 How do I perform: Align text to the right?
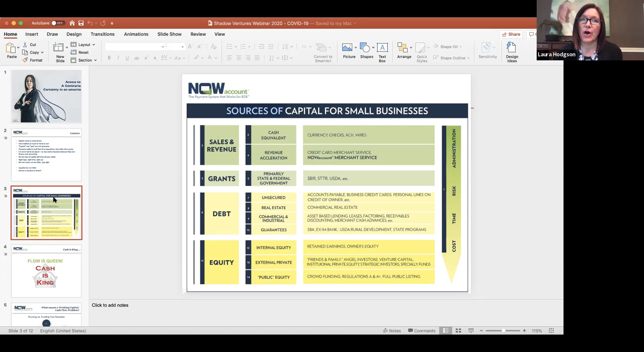point(248,58)
